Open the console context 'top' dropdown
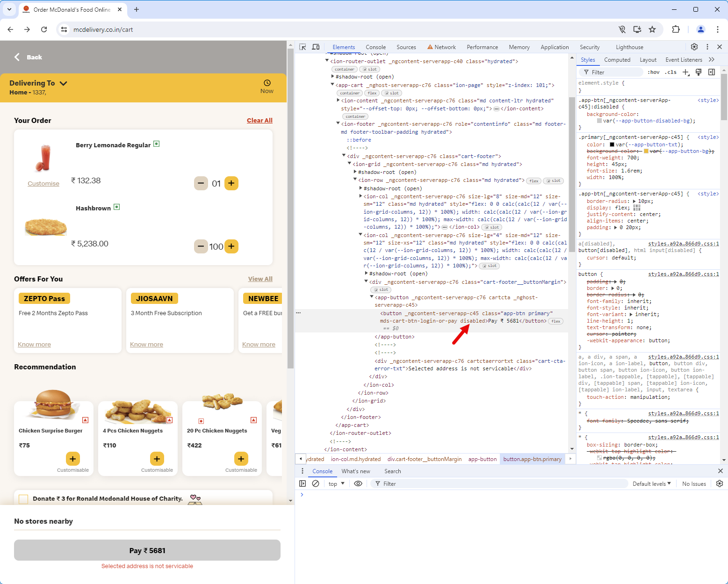 coord(336,483)
